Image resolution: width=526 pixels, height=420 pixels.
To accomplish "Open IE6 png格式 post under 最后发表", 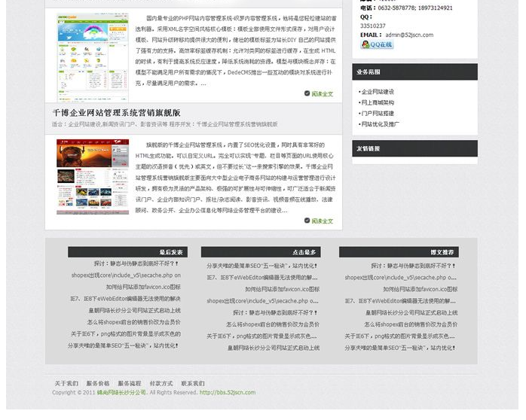I will click(x=126, y=334).
